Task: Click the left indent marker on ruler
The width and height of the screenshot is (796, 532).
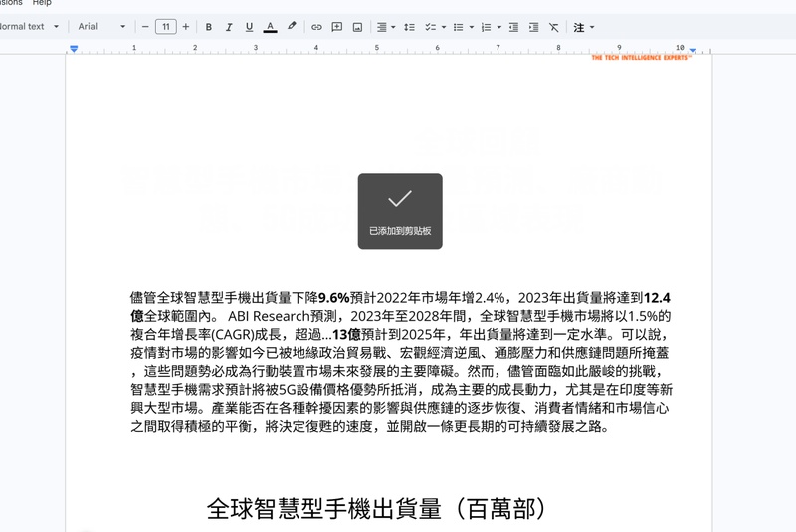Action: pos(74,49)
